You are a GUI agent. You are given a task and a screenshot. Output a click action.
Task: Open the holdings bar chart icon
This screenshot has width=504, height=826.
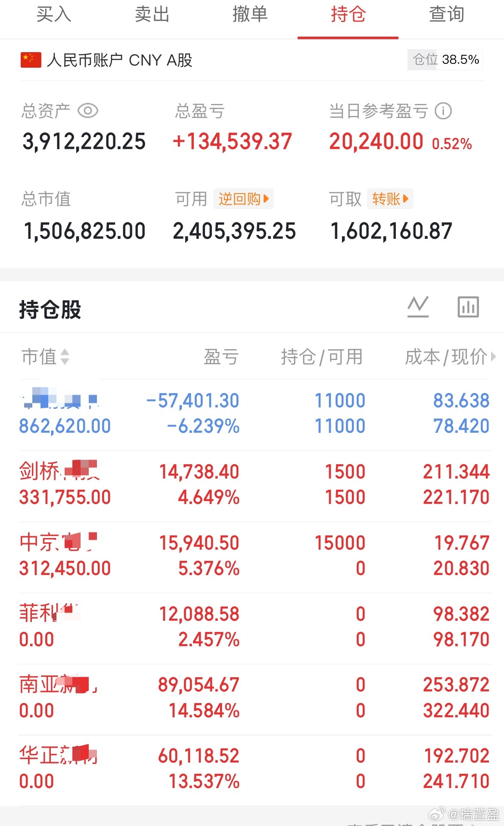pos(468,307)
